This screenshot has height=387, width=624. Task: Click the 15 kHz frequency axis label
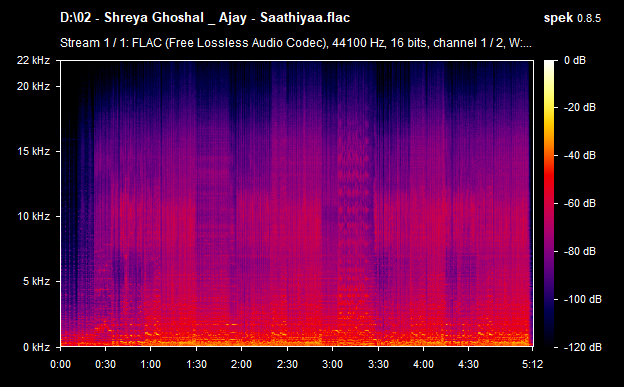(33, 151)
